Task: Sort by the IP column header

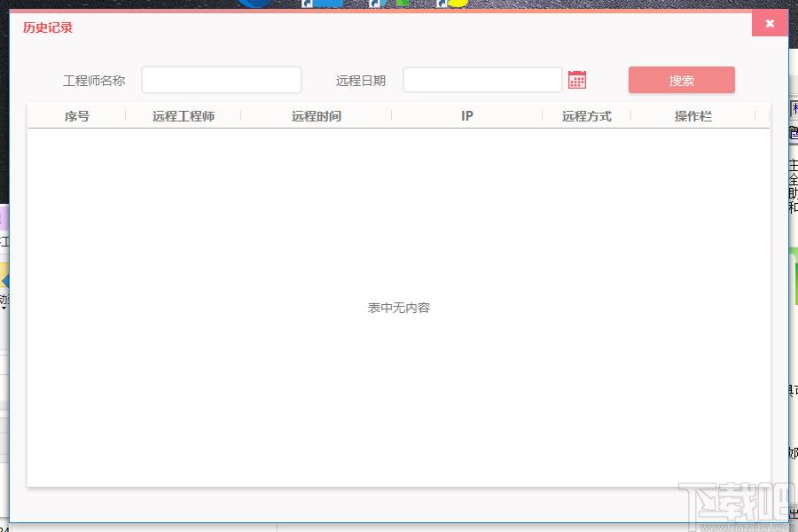Action: [x=467, y=116]
